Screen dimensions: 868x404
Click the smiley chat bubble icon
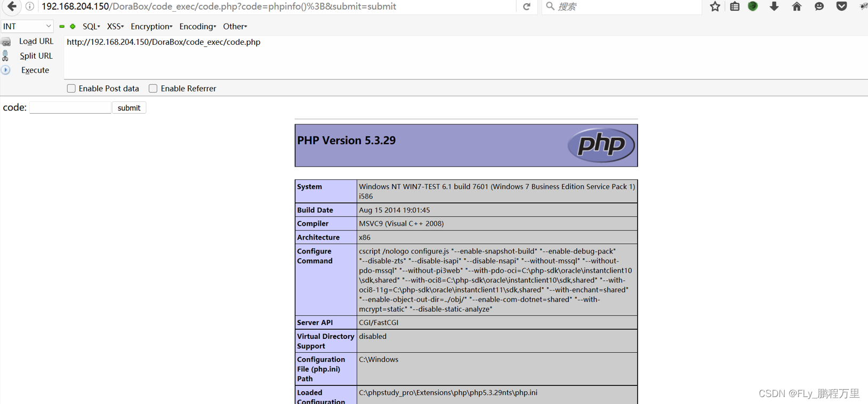[x=819, y=6]
